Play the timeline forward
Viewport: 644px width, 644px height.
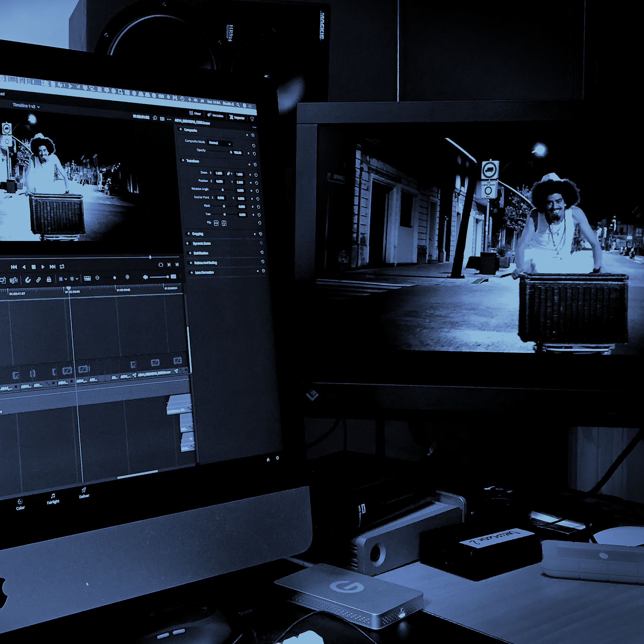tap(43, 267)
